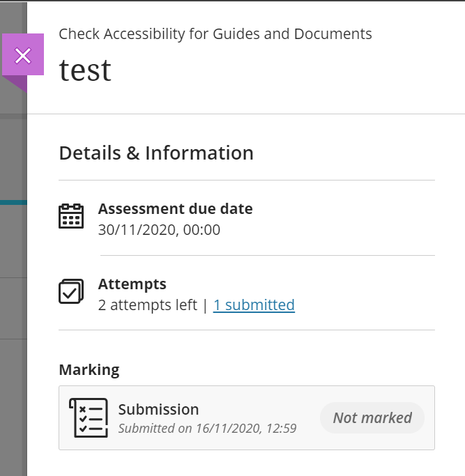This screenshot has width=465, height=476.
Task: Click the Attempts stacked checkbox icon
Action: pos(71,291)
